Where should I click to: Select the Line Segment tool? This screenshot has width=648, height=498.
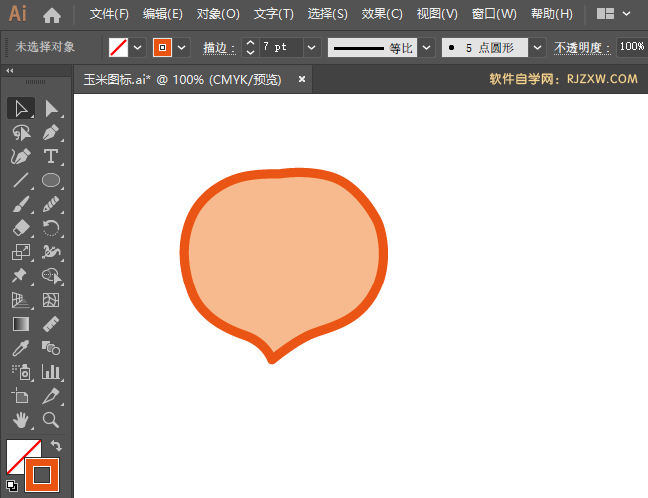coord(21,180)
